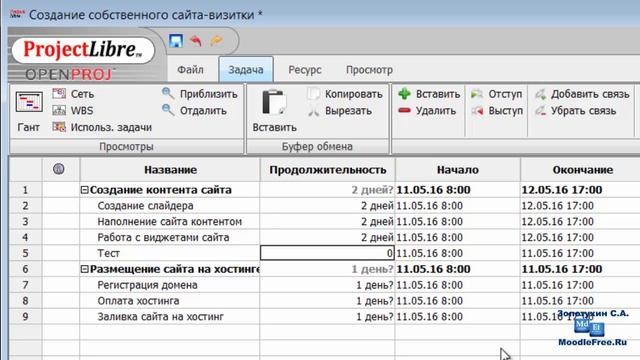Viewport: 640px width, 360px height.
Task: Click the Save floppy disk icon
Action: 176,41
